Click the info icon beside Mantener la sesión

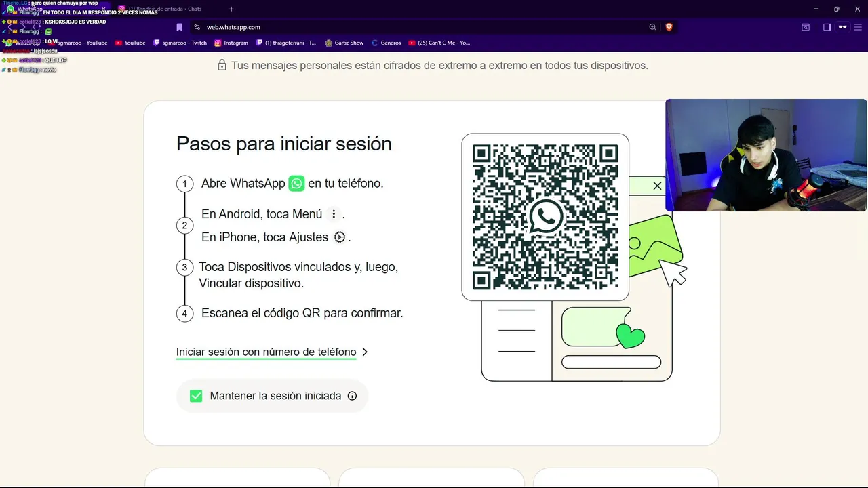pos(352,396)
